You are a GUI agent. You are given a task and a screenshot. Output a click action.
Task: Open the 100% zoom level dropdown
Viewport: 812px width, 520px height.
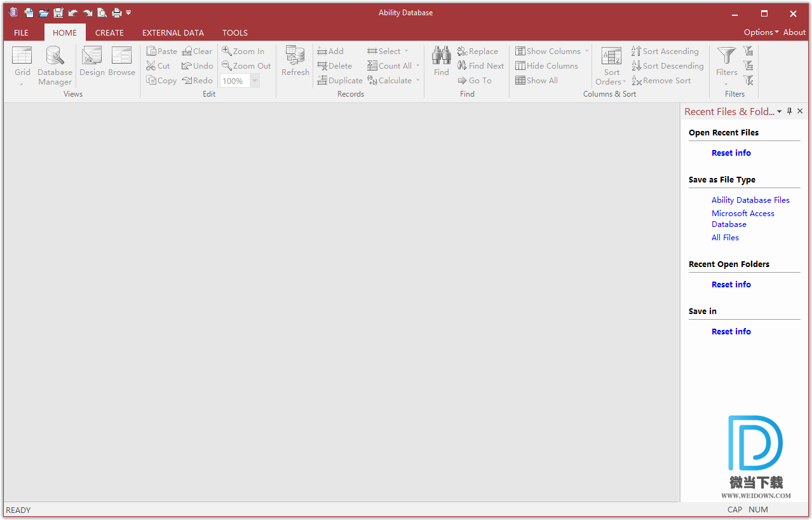[x=255, y=81]
